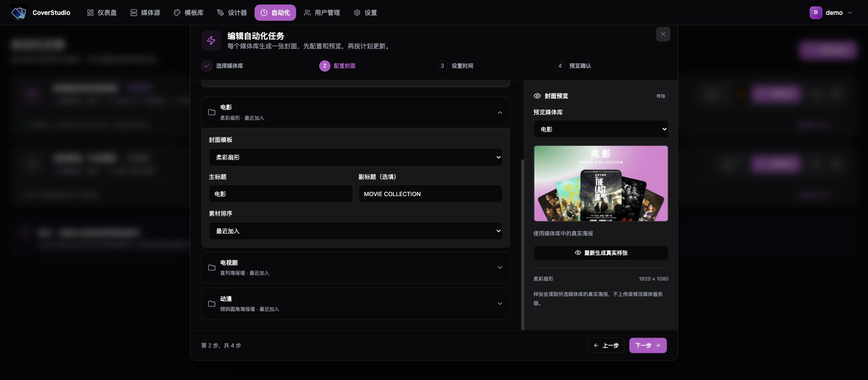Click the 重新生成真实样张 button
The width and height of the screenshot is (868, 380).
(x=601, y=253)
